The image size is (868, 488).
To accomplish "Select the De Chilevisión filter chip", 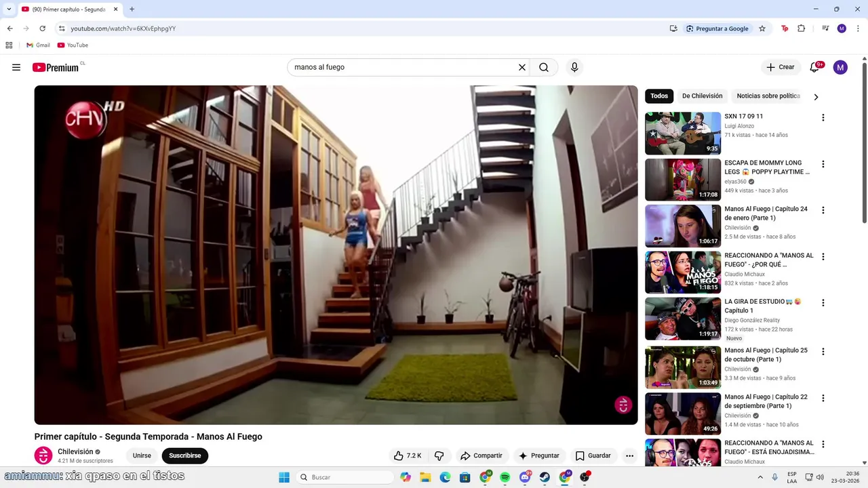I will pos(703,96).
